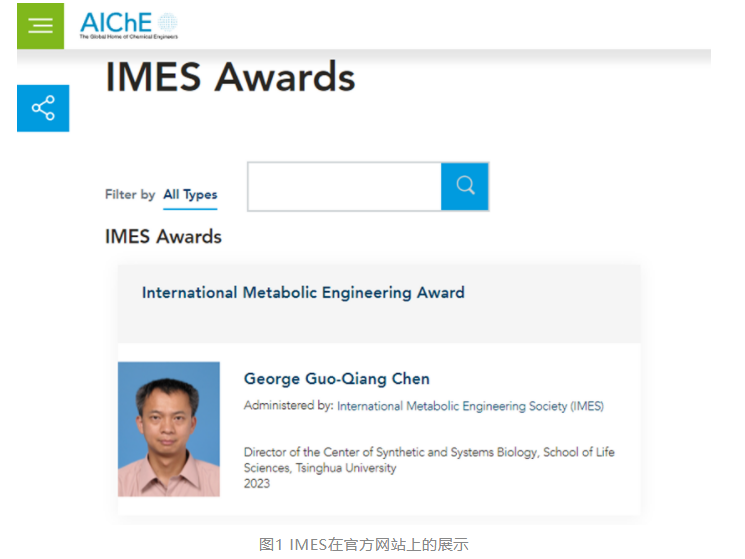Open the green hamburger menu

click(x=40, y=26)
